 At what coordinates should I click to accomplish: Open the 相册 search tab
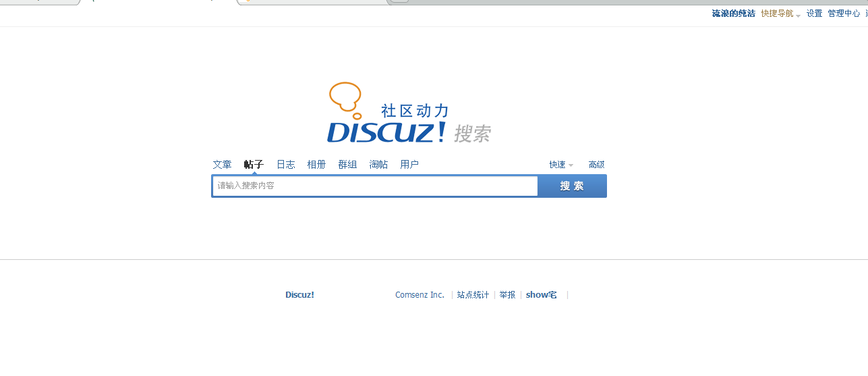316,165
